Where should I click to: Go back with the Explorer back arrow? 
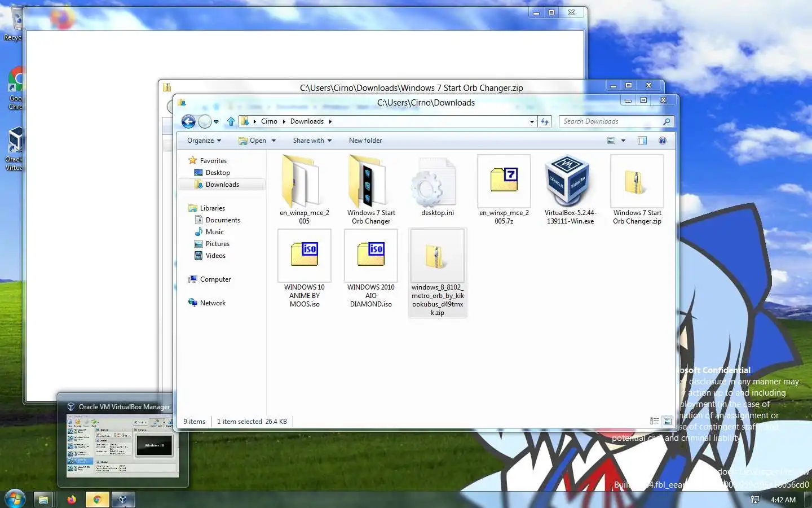point(189,121)
